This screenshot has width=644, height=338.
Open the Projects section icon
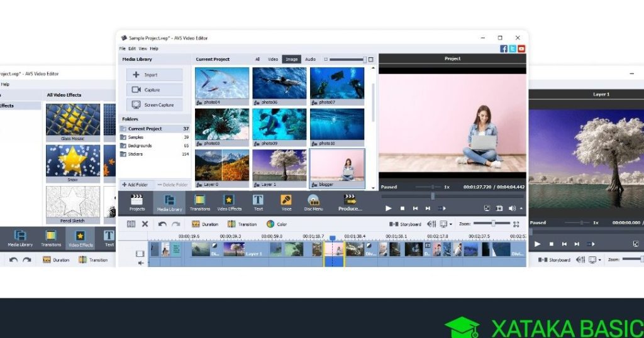[136, 201]
